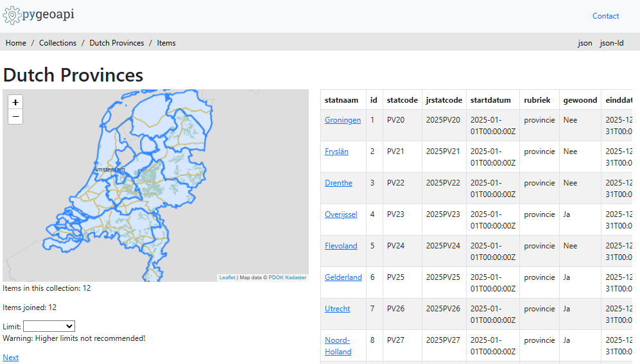Screen dimensions: 640x364
Task: Click the pygeoapi logo icon
Action: click(12, 15)
